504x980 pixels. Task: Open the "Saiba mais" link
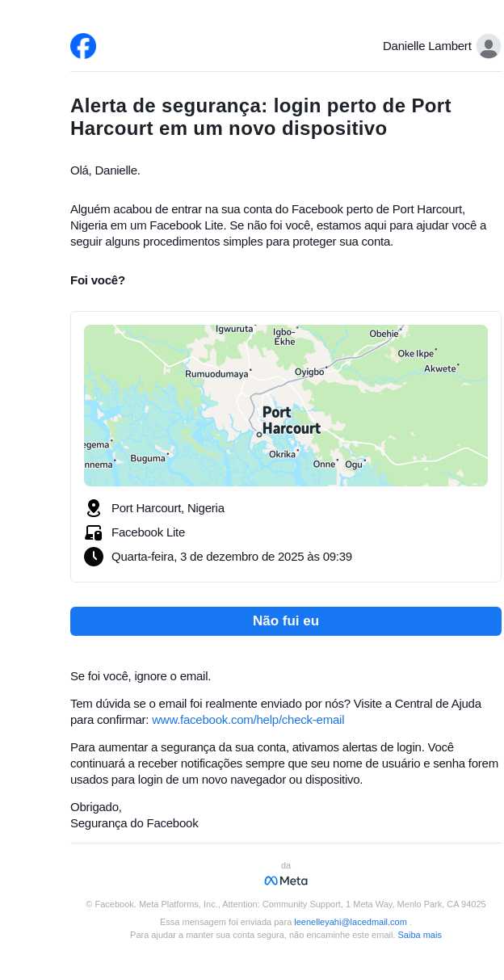(x=419, y=935)
